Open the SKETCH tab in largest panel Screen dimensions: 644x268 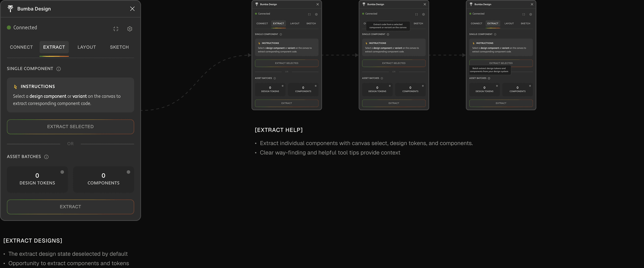(119, 47)
